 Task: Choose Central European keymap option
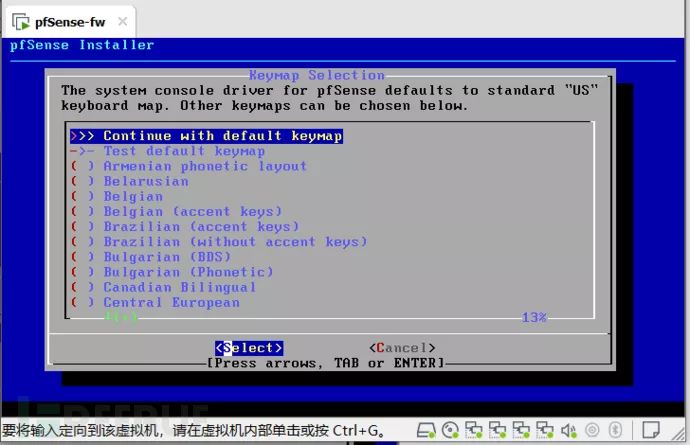[x=155, y=302]
